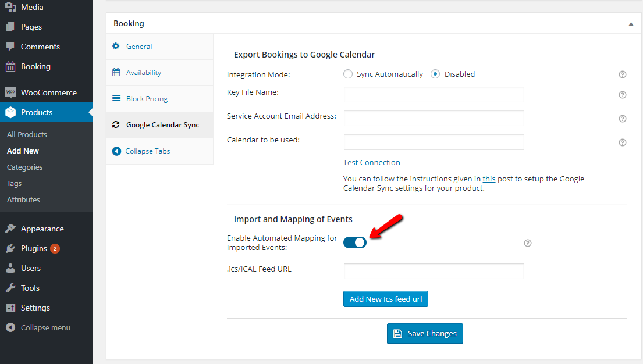The height and width of the screenshot is (364, 643).
Task: Select the Disabled integration mode
Action: pyautogui.click(x=436, y=74)
